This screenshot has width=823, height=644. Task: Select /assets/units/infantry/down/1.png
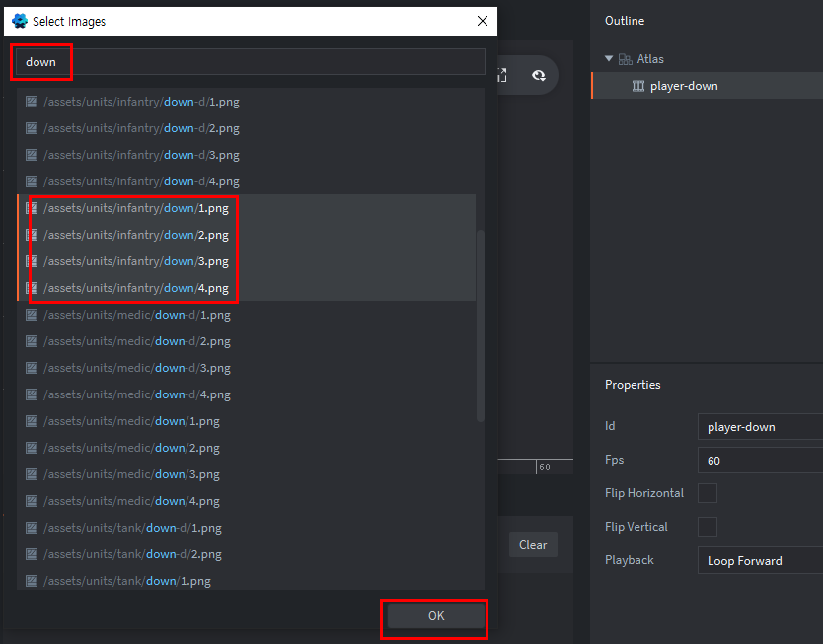coord(246,208)
